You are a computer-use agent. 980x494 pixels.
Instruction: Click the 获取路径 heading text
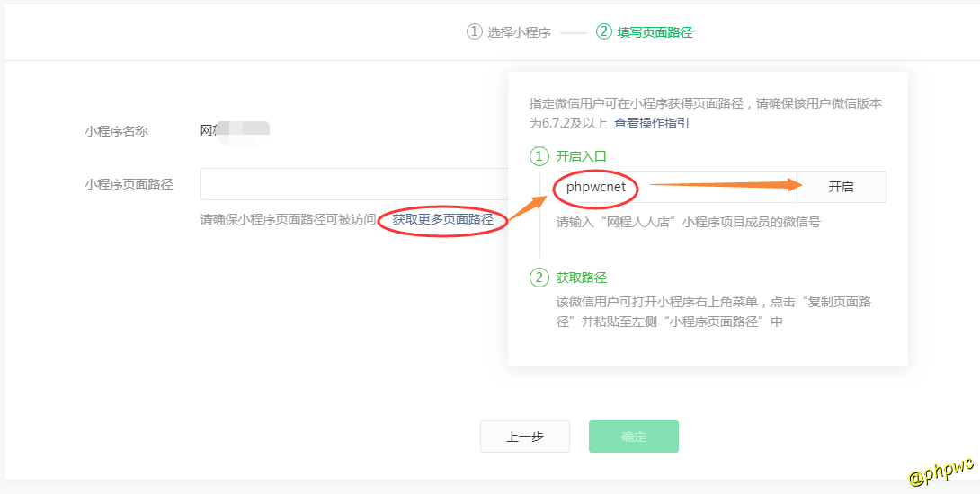coord(581,278)
